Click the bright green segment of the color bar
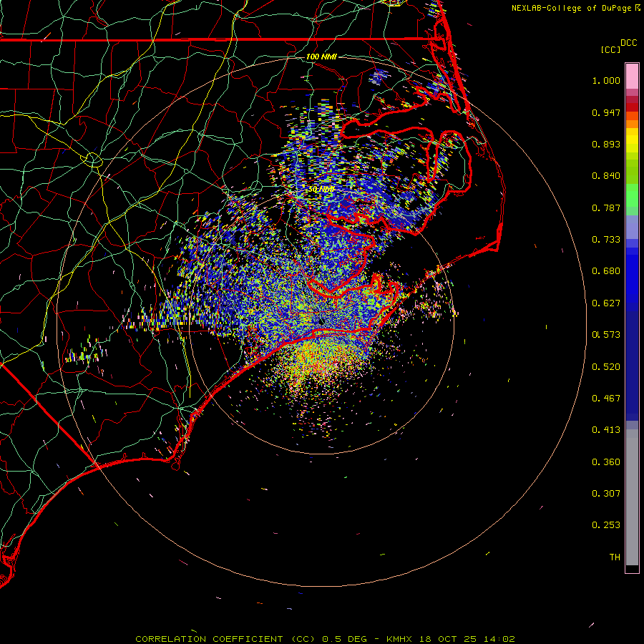Image resolution: width=644 pixels, height=644 pixels. pos(632,195)
